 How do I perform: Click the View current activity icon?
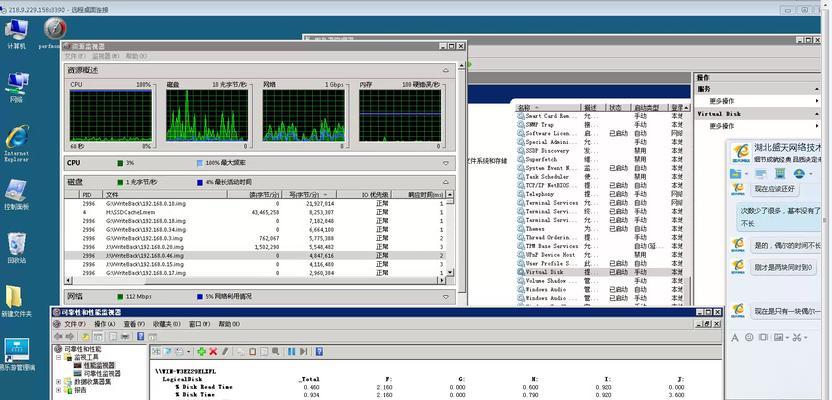tap(155, 352)
